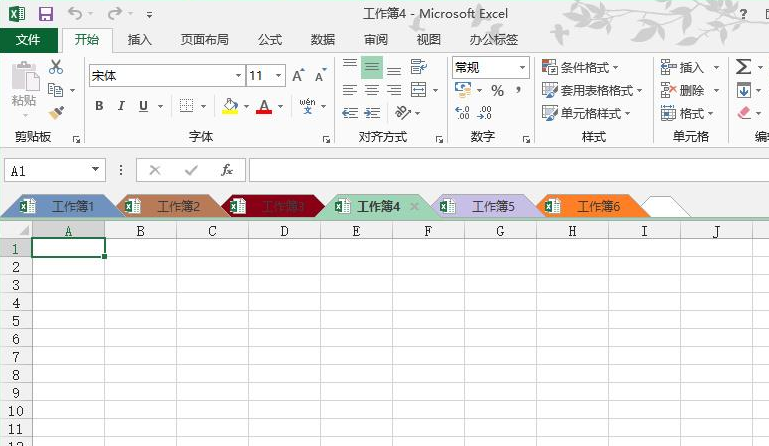The width and height of the screenshot is (769, 446).
Task: Decrease decimal places
Action: pyautogui.click(x=485, y=113)
